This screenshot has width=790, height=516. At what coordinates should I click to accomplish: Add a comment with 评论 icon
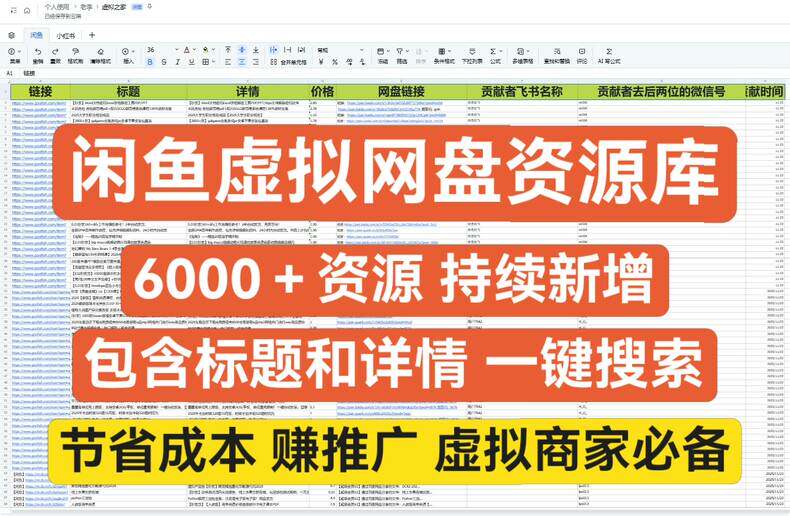pos(582,55)
